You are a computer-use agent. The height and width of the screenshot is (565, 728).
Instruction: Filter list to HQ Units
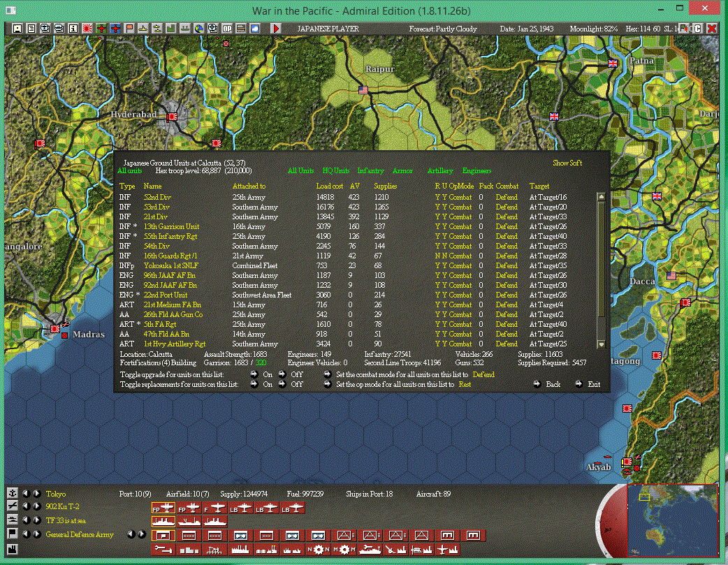[335, 171]
